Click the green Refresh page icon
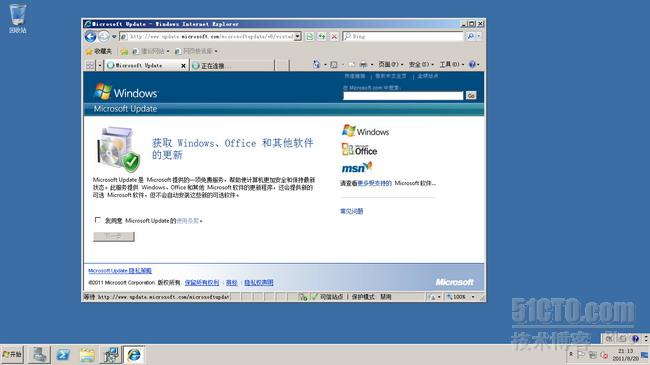The width and height of the screenshot is (650, 365). (x=322, y=36)
